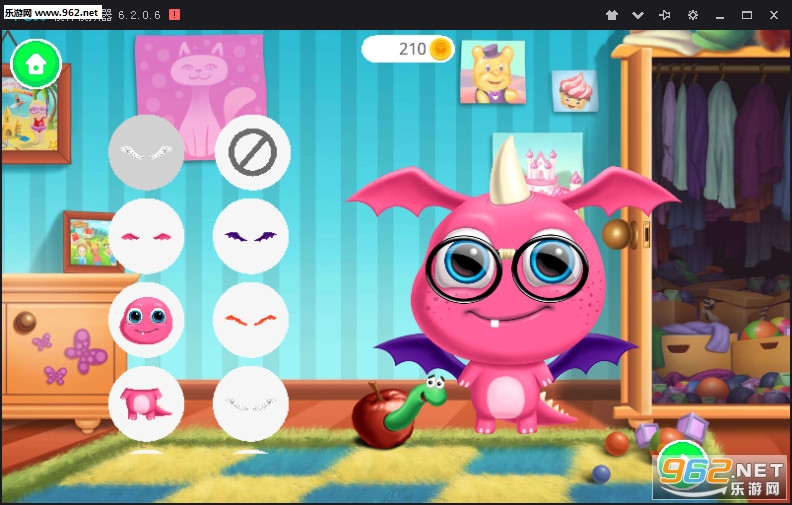Open the pink eyebrows category circle

[146, 236]
